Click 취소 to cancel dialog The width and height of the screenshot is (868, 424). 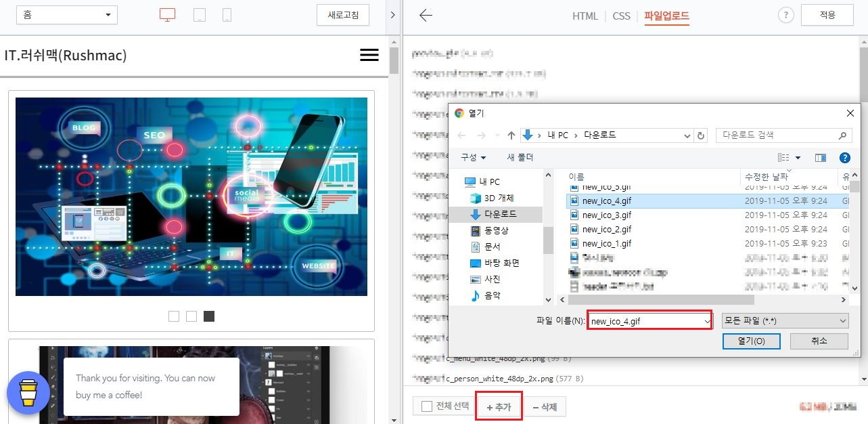[819, 341]
